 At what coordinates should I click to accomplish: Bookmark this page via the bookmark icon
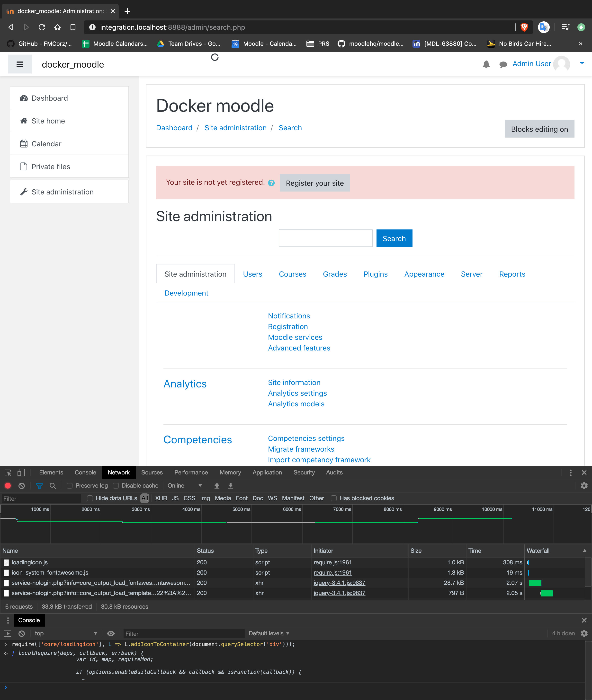click(x=73, y=27)
